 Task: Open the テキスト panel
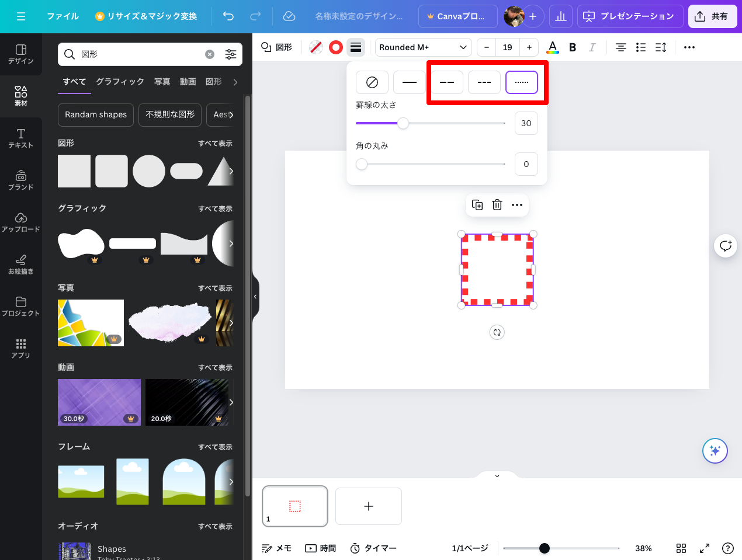[21, 138]
